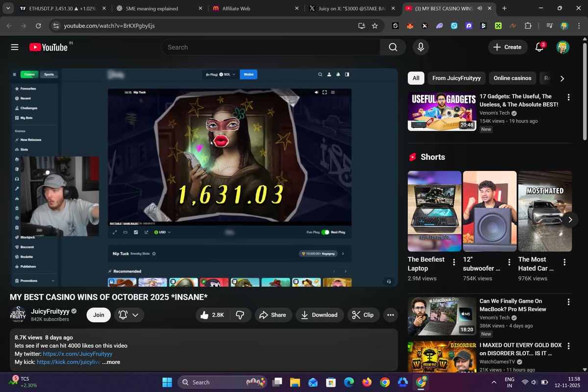Image resolution: width=588 pixels, height=392 pixels.
Task: Go back to previous page
Action: (x=9, y=25)
